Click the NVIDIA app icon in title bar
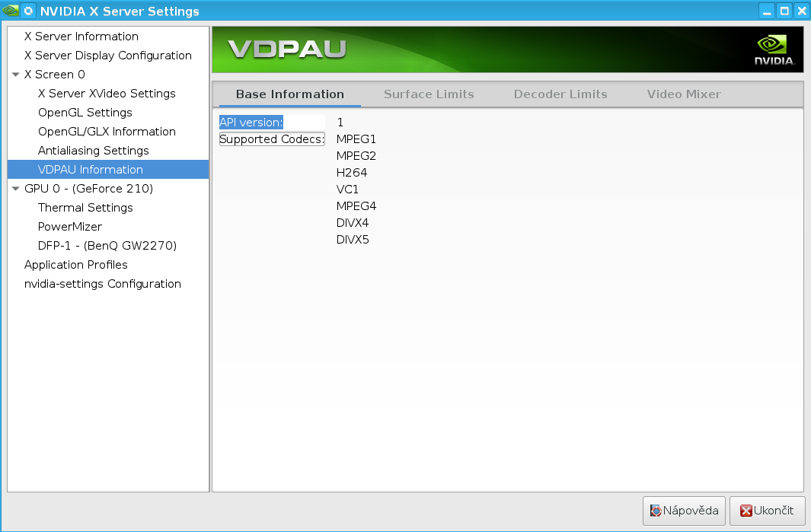The width and height of the screenshot is (811, 532). pyautogui.click(x=11, y=11)
